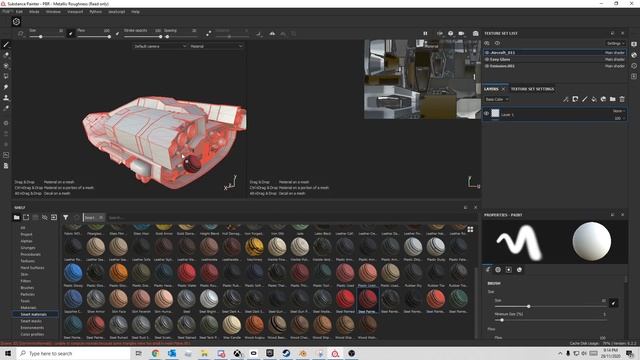Select the Eraser tool
Screen dimensions: 640x360
pyautogui.click(x=6, y=55)
